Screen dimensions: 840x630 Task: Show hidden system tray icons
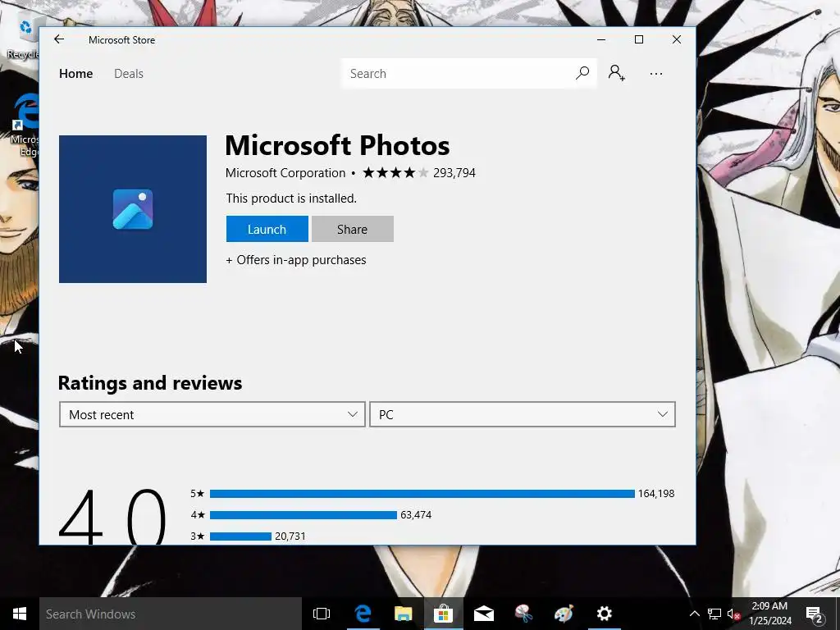(x=694, y=614)
